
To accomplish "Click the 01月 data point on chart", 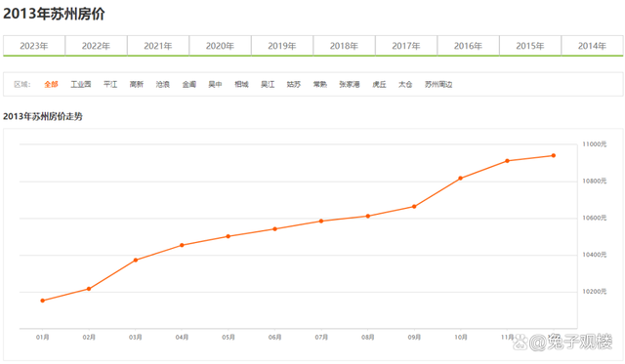I will 43,301.
